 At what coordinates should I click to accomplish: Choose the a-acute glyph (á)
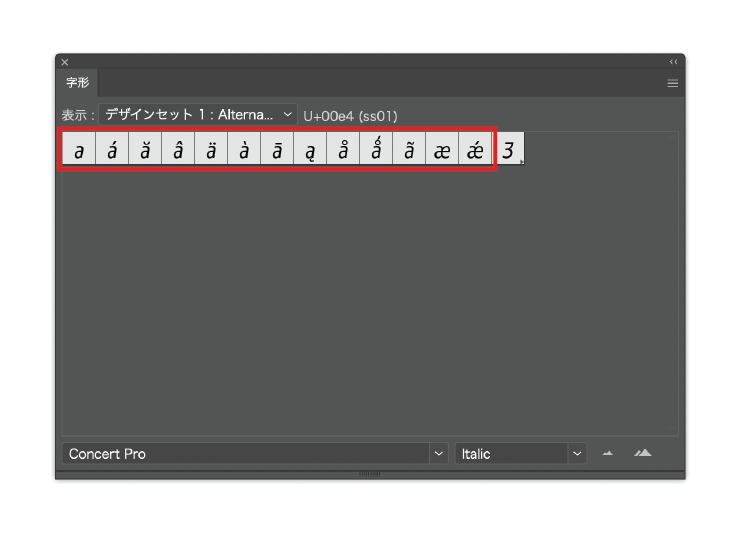(x=112, y=151)
